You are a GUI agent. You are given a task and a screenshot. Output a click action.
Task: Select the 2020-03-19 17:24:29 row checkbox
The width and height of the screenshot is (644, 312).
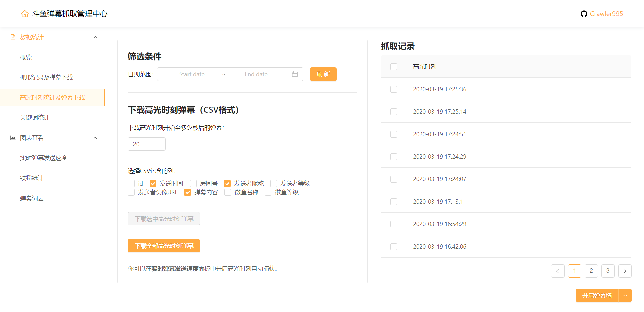[x=394, y=157]
